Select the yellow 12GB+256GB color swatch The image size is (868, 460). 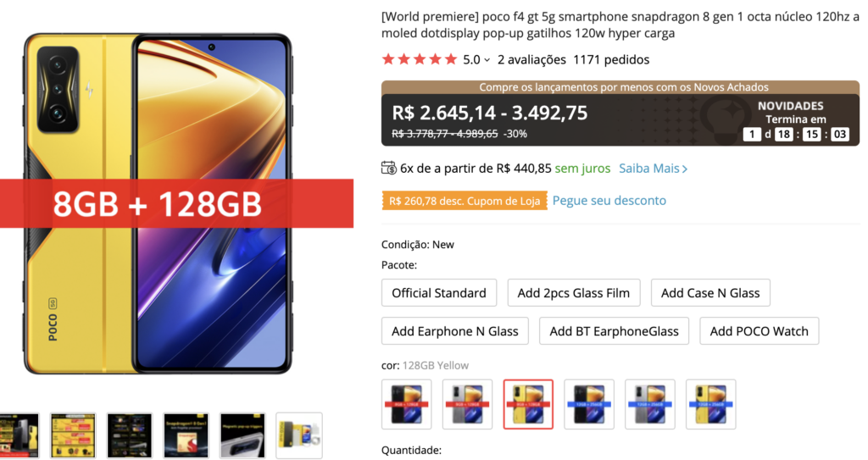[x=711, y=404]
